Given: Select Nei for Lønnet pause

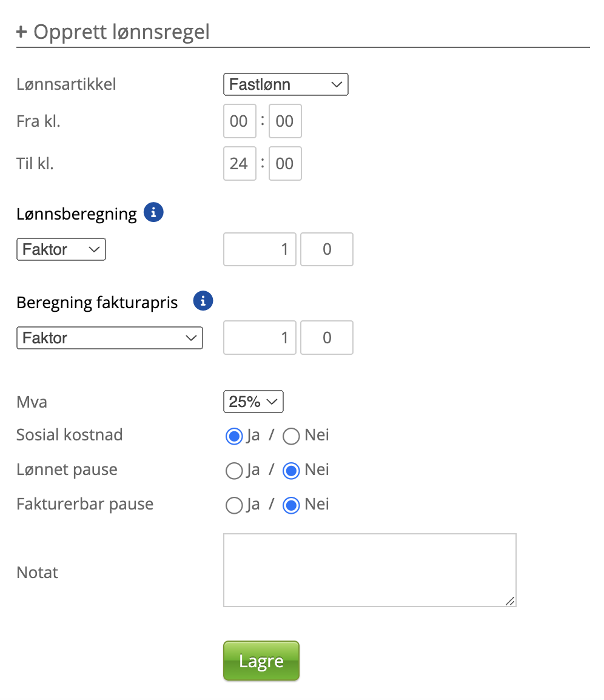Looking at the screenshot, I should click(292, 471).
